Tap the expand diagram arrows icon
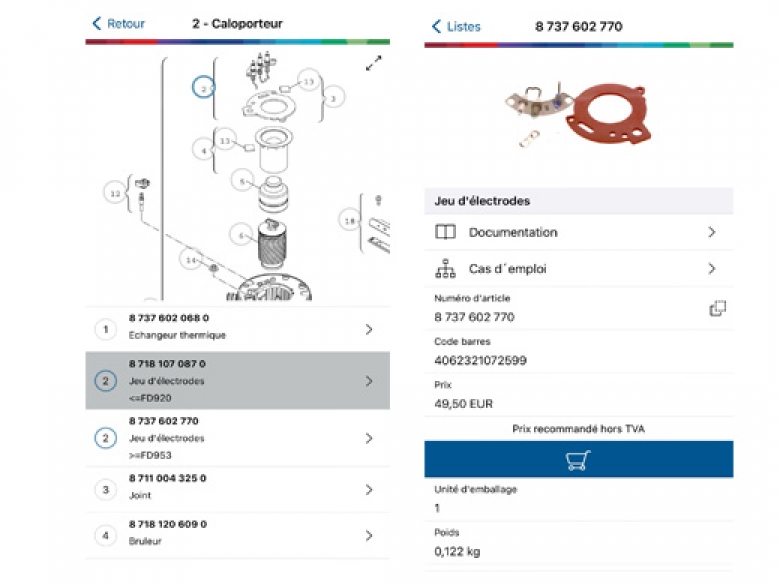 (374, 63)
